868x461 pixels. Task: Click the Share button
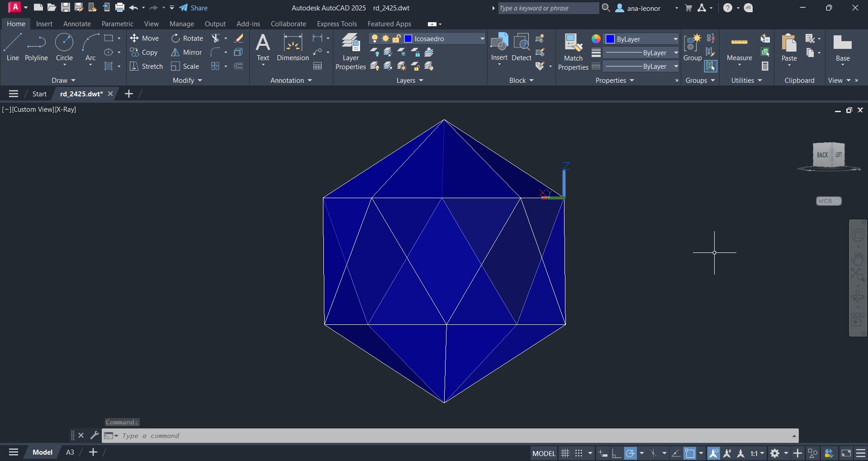(x=194, y=8)
